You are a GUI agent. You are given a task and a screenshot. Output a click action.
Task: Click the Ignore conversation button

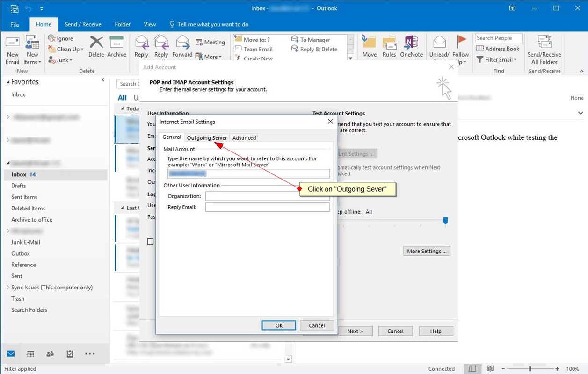(60, 39)
